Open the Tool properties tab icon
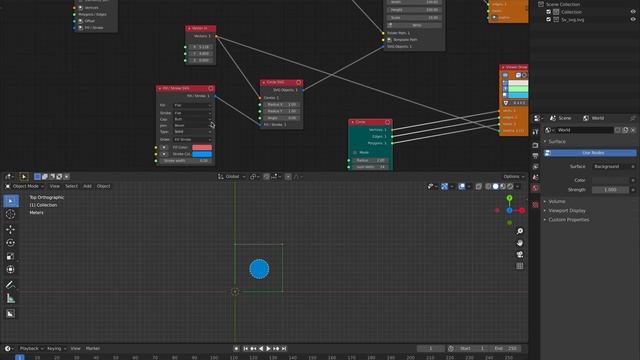640x360 pixels. coord(536,132)
